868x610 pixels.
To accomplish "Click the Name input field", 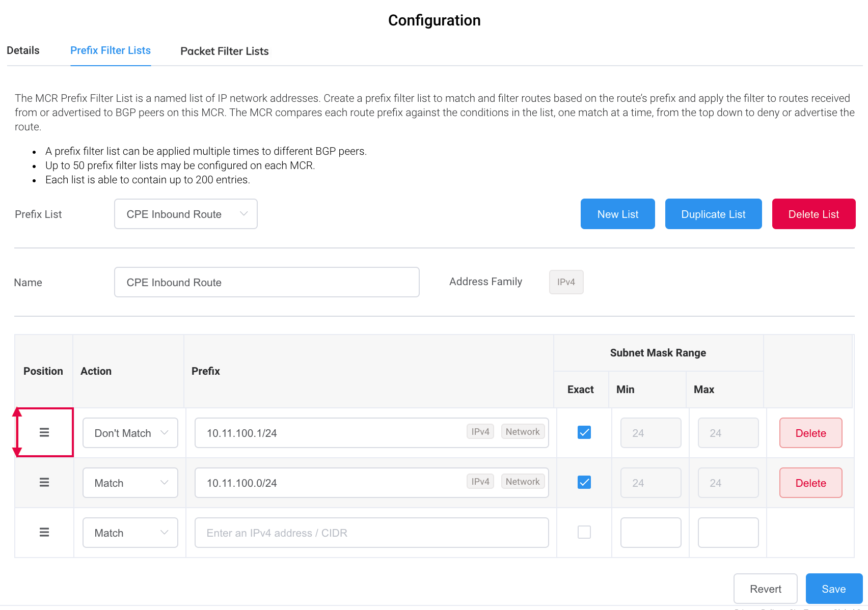I will [266, 282].
